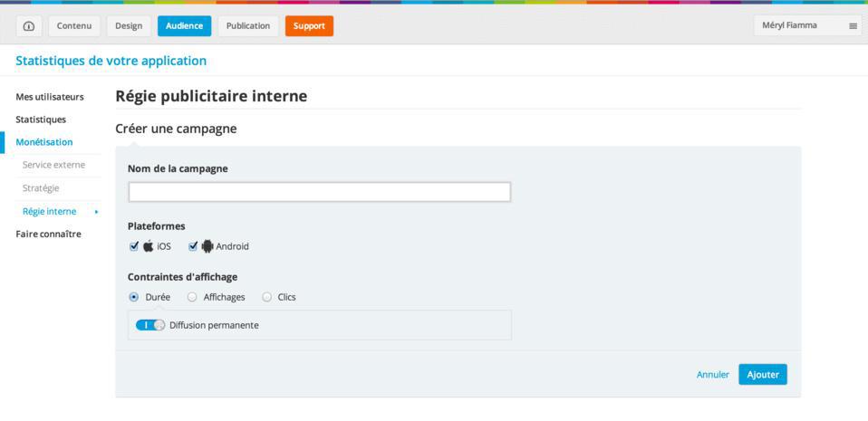Choose the Clics display constraint

point(266,297)
